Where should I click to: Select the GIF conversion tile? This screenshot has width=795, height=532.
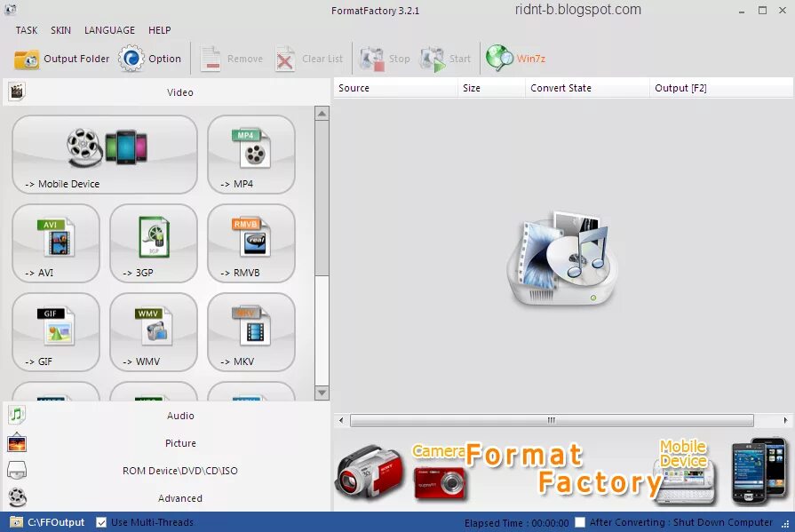click(x=56, y=331)
